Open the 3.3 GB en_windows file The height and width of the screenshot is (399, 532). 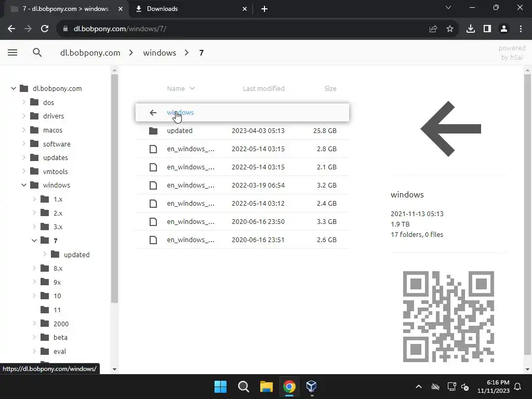(x=242, y=221)
